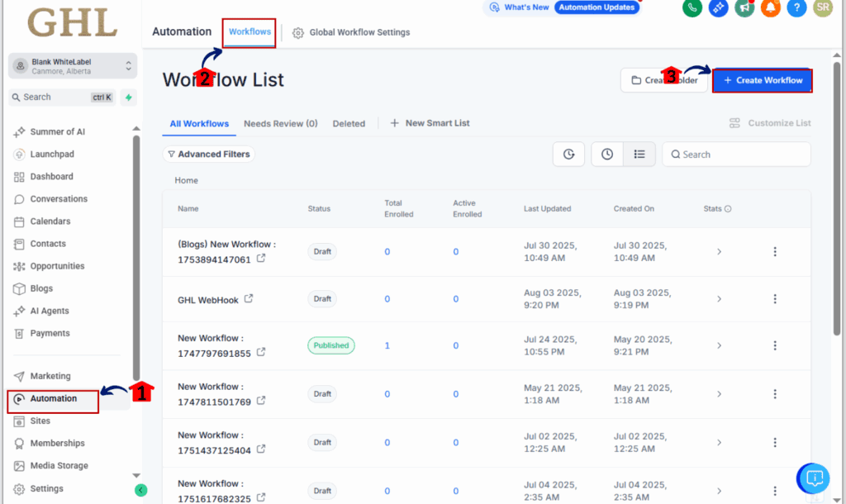Switch to list view icon
Viewport: 846px width, 504px height.
pyautogui.click(x=639, y=155)
